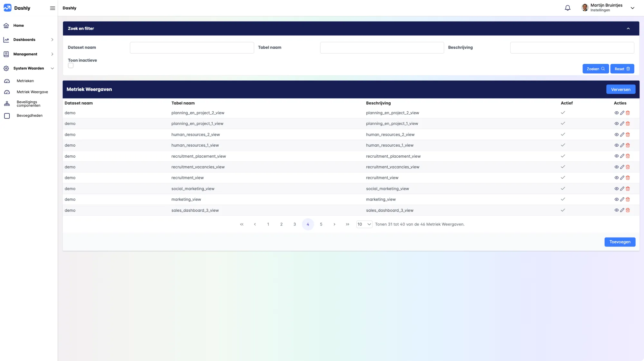Image resolution: width=644 pixels, height=361 pixels.
Task: Edit the marketing_view row with pencil icon
Action: [x=622, y=199]
